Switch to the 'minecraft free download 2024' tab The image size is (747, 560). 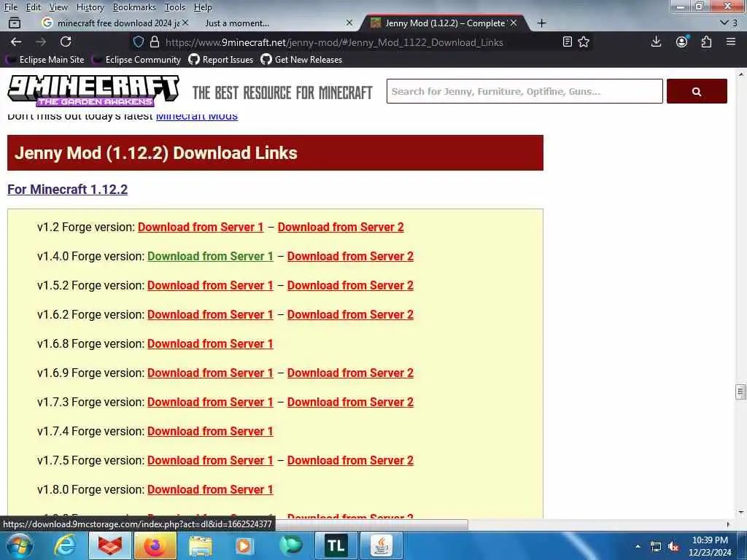coord(115,23)
